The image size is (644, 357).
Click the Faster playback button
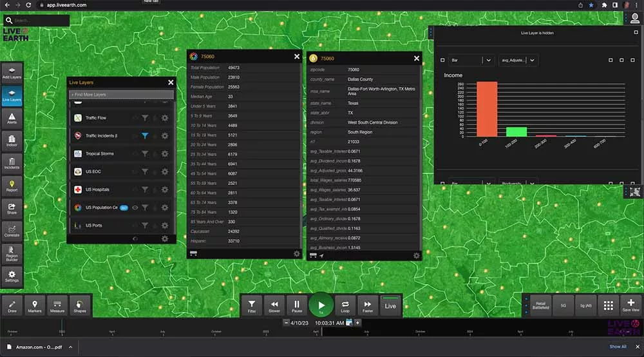pos(368,306)
